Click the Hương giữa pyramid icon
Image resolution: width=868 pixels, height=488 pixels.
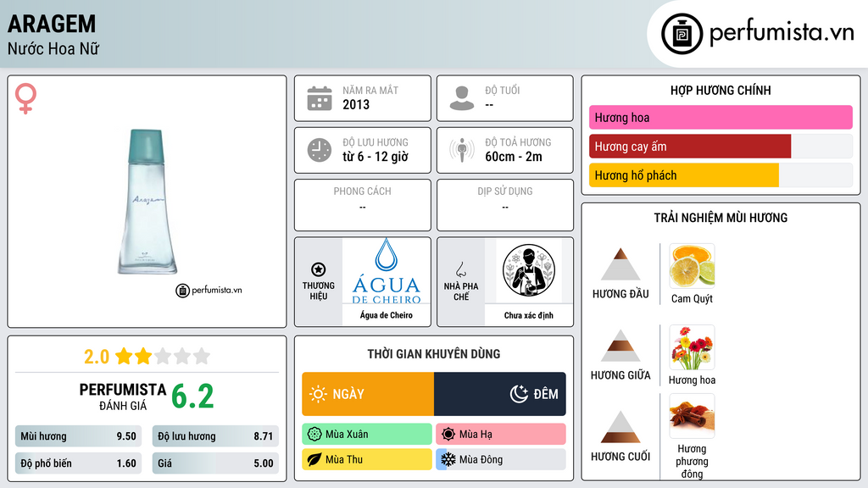[x=620, y=346]
